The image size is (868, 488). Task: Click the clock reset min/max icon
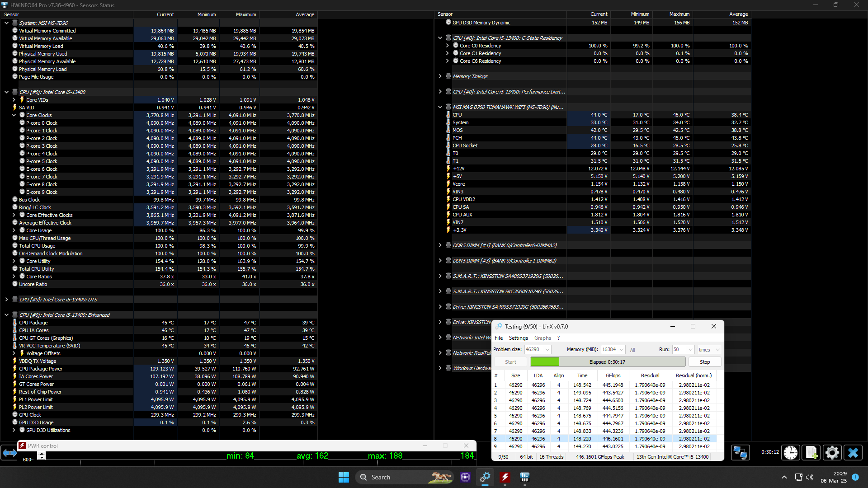tap(790, 452)
